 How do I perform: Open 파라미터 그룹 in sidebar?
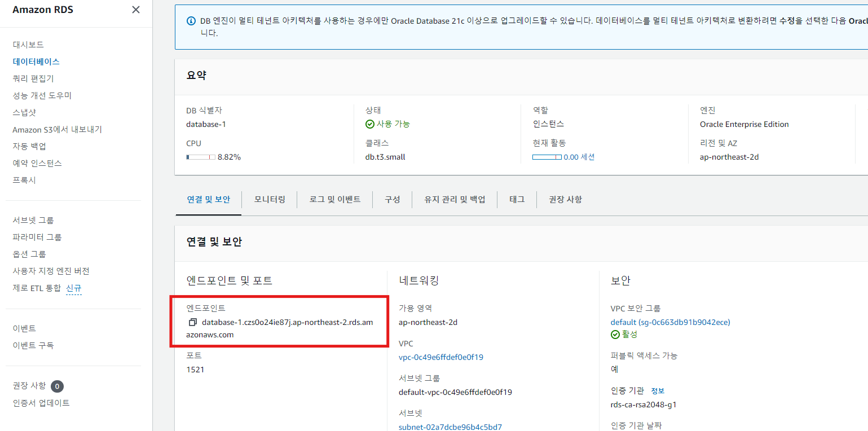(37, 237)
